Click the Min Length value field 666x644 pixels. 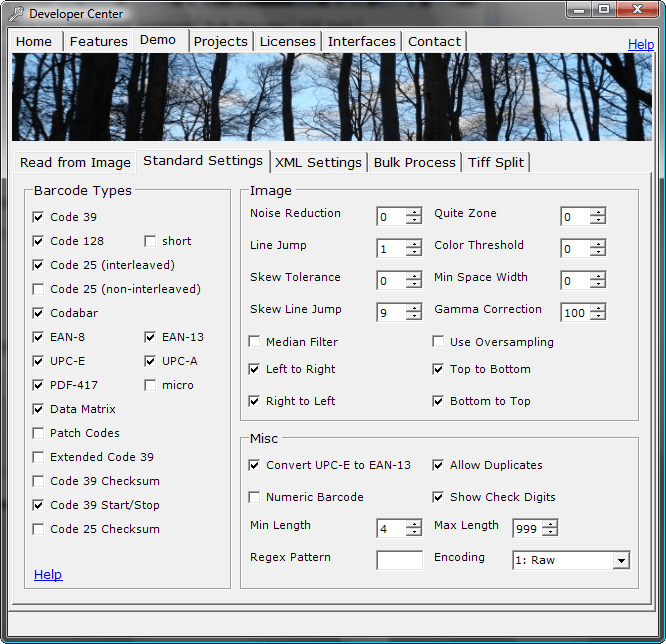click(392, 529)
